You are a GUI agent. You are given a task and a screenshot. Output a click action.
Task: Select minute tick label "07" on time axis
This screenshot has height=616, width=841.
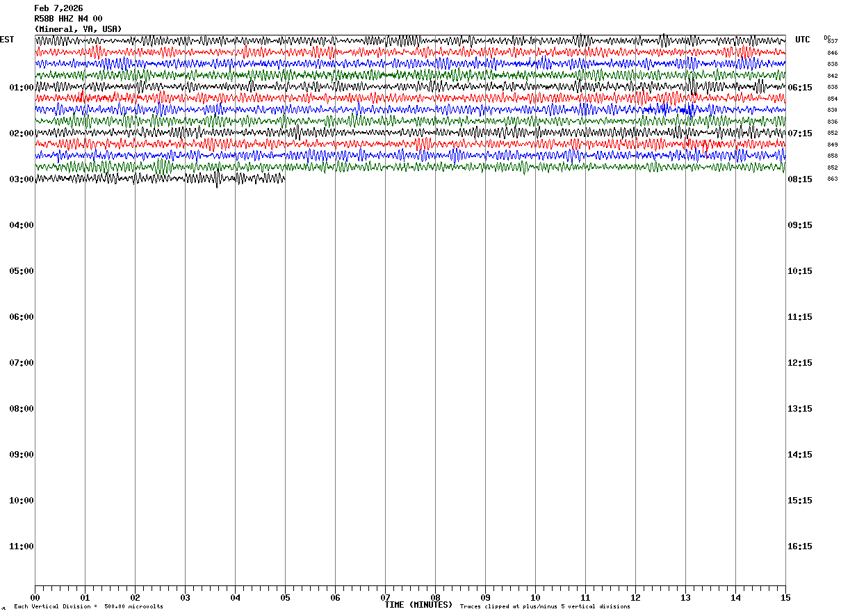tap(385, 598)
